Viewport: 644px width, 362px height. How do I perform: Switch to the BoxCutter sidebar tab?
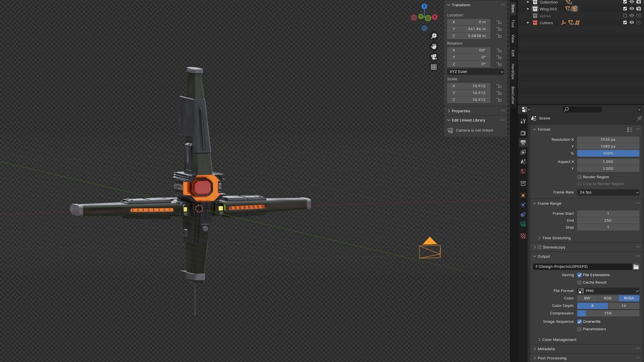[513, 95]
